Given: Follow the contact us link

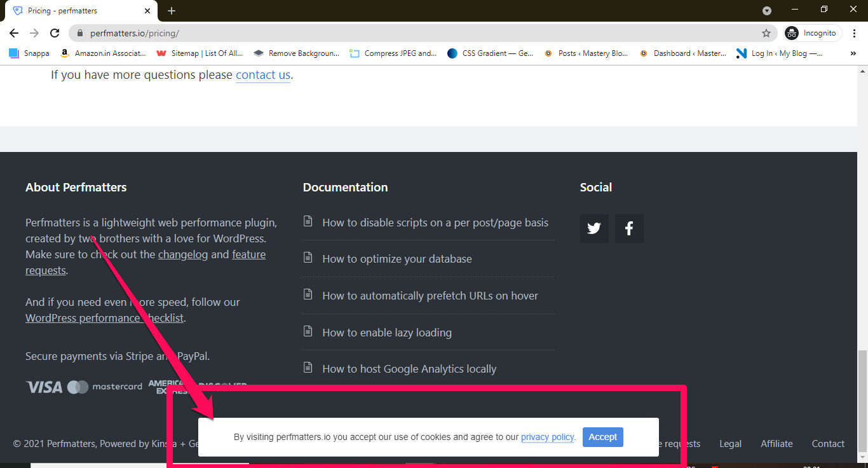Looking at the screenshot, I should coord(263,75).
